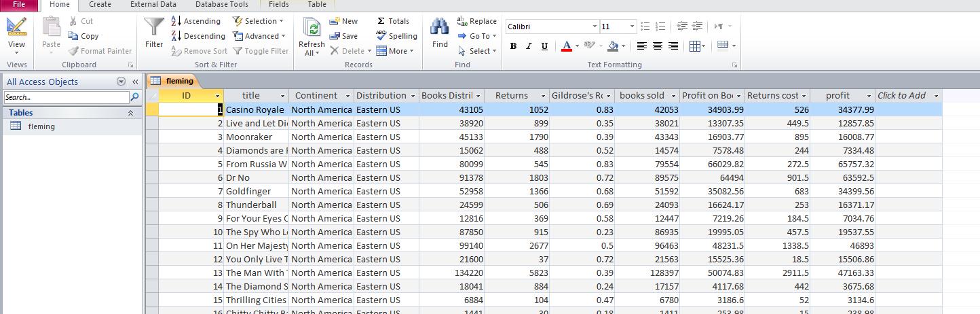Open the font name Calibri dropdown

click(x=595, y=27)
